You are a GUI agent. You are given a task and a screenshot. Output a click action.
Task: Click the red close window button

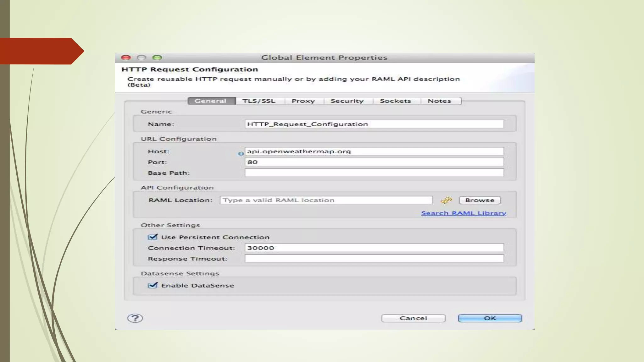(x=126, y=58)
